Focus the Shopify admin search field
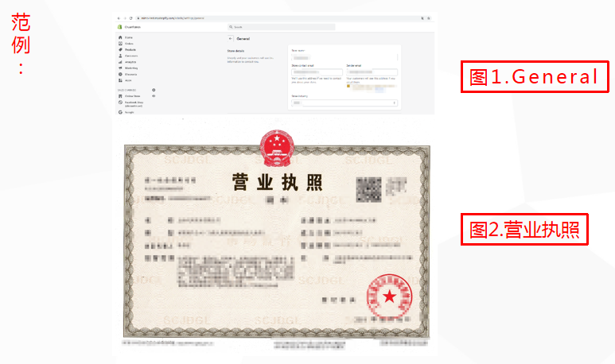 pyautogui.click(x=282, y=27)
